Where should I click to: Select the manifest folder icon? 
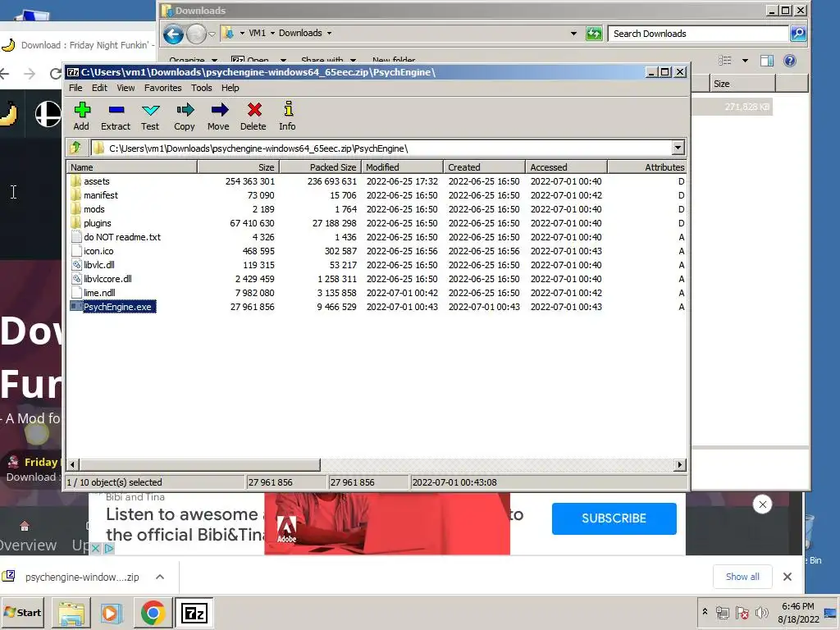pos(75,195)
